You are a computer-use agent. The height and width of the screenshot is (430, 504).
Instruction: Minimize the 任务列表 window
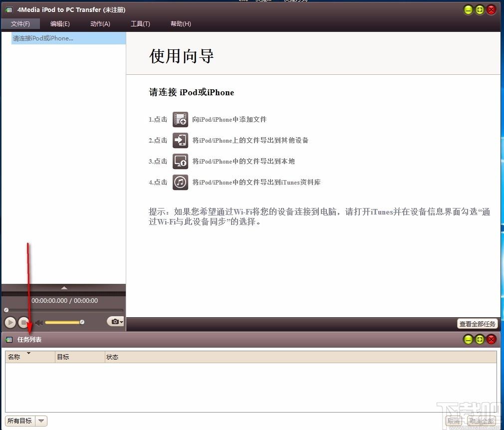[x=469, y=339]
